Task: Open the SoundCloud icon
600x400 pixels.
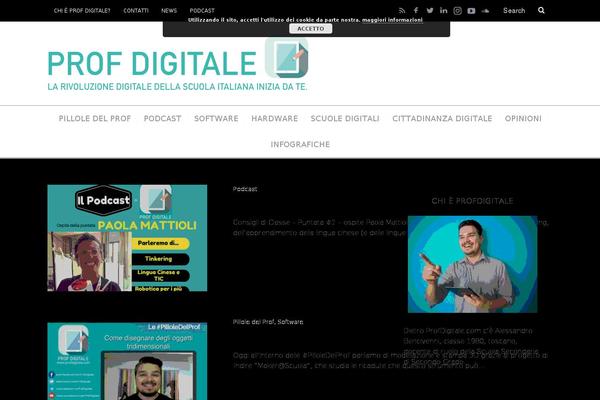Action: click(485, 11)
